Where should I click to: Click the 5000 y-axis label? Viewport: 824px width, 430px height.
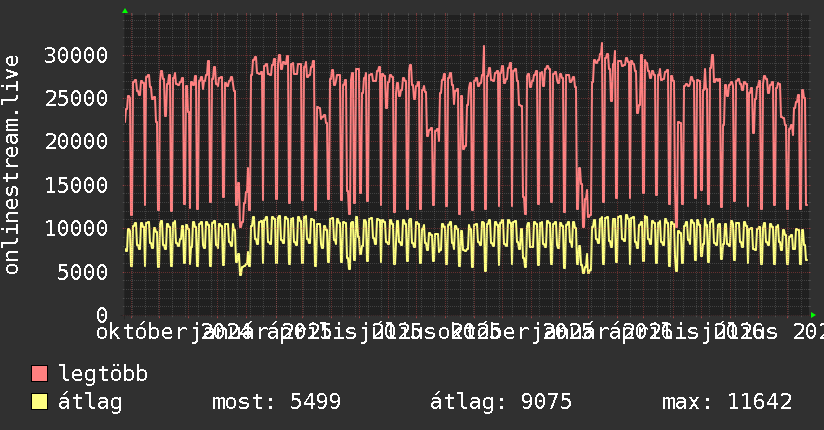click(83, 272)
